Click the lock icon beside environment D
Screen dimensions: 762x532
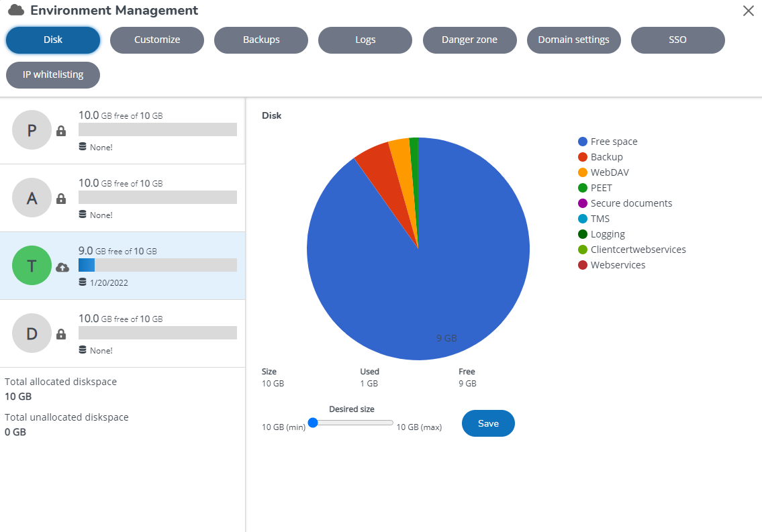61,334
